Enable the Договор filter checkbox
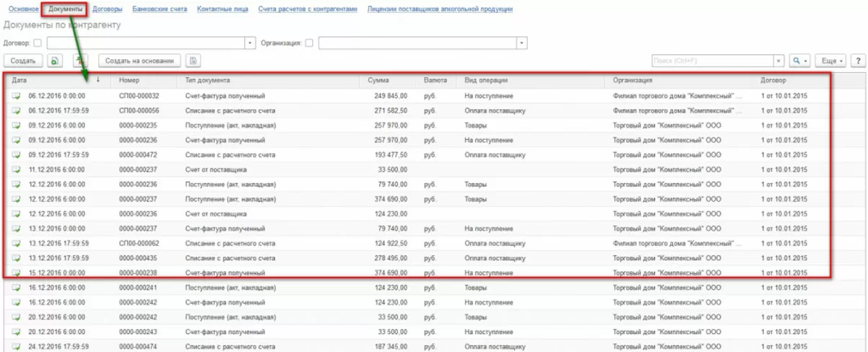The image size is (868, 352). pos(37,43)
